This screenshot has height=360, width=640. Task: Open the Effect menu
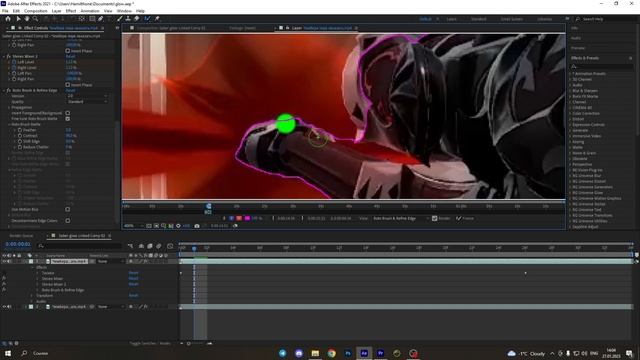(x=71, y=11)
